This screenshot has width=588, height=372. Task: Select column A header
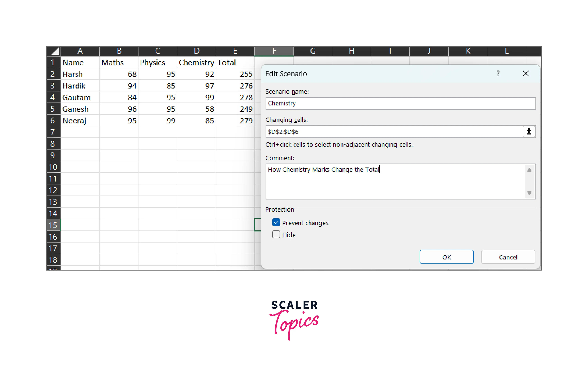pyautogui.click(x=80, y=51)
